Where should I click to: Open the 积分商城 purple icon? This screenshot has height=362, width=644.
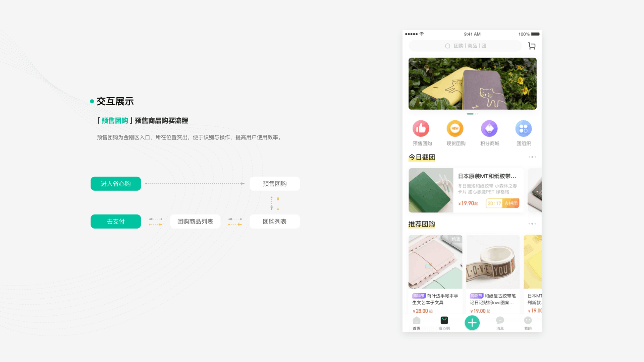pyautogui.click(x=489, y=128)
